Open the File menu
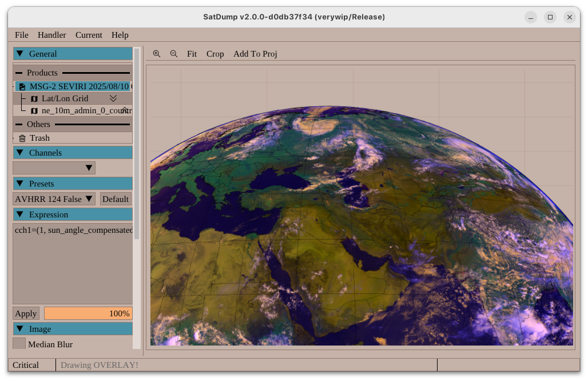 (x=21, y=35)
